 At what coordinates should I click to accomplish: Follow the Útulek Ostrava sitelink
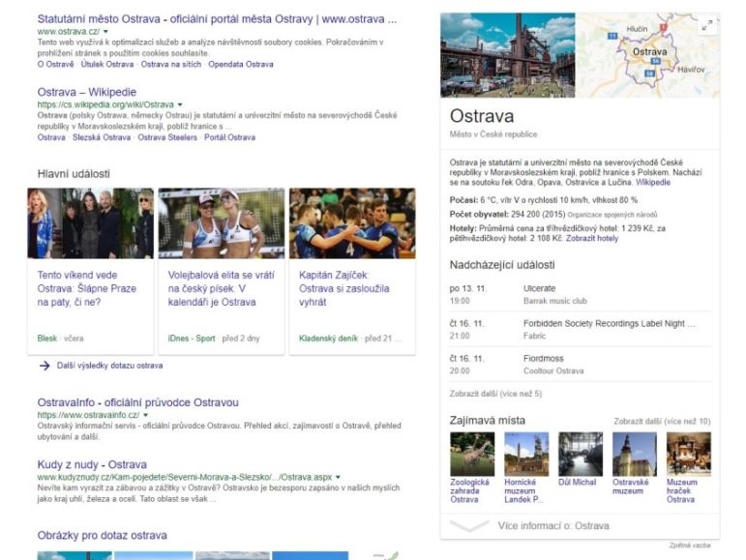click(107, 64)
